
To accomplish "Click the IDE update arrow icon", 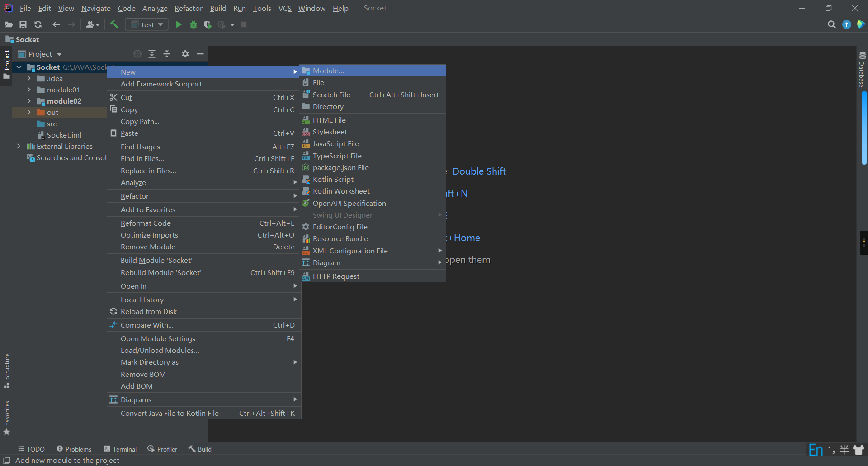I will point(847,24).
